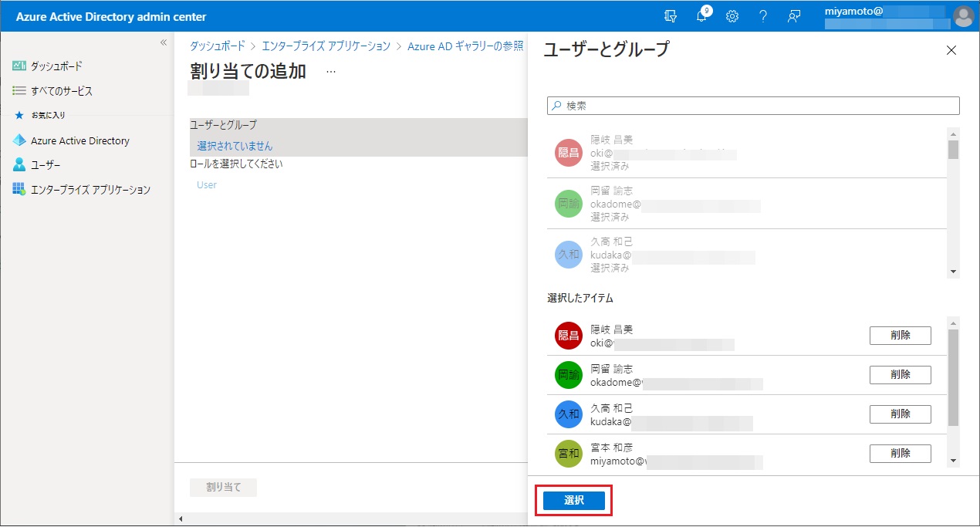Close the ユーザーとグループ panel with X
The image size is (980, 527).
(951, 51)
